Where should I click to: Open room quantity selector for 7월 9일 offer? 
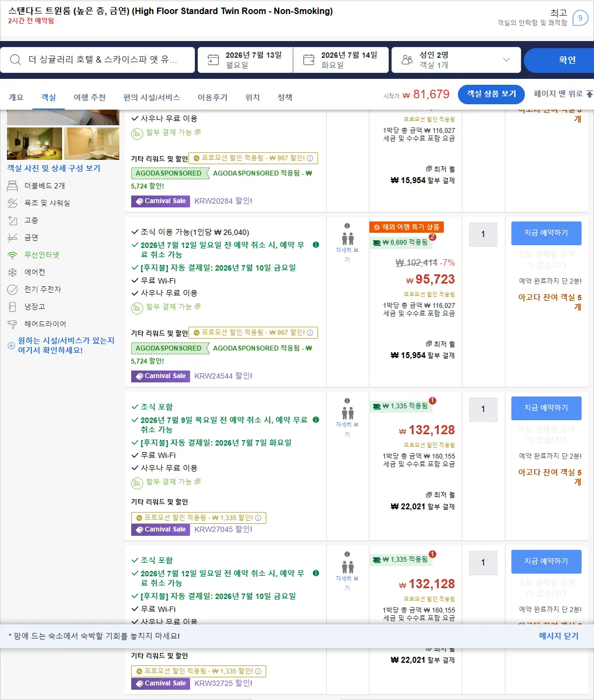point(483,409)
